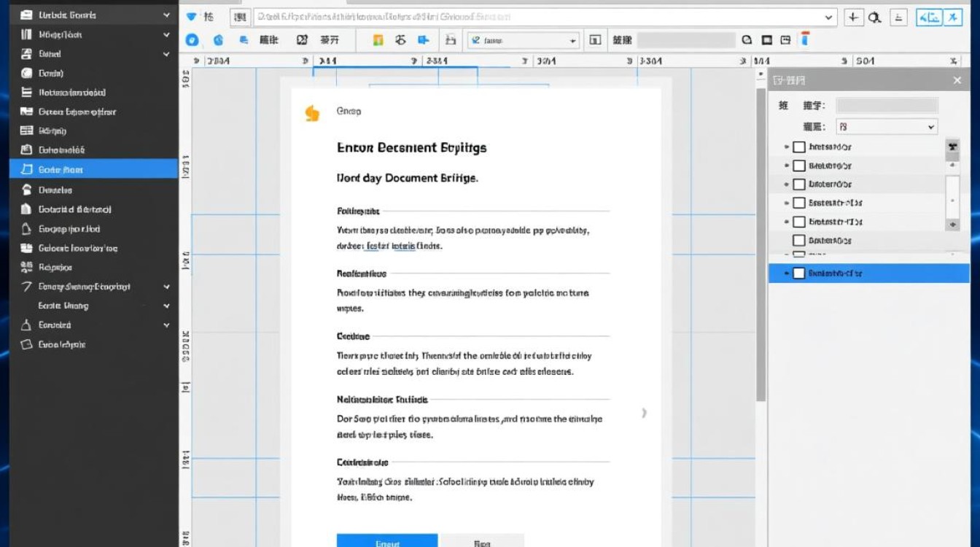Image resolution: width=980 pixels, height=547 pixels.
Task: Click the blue arrow icon in the toolbar
Action: (x=423, y=41)
